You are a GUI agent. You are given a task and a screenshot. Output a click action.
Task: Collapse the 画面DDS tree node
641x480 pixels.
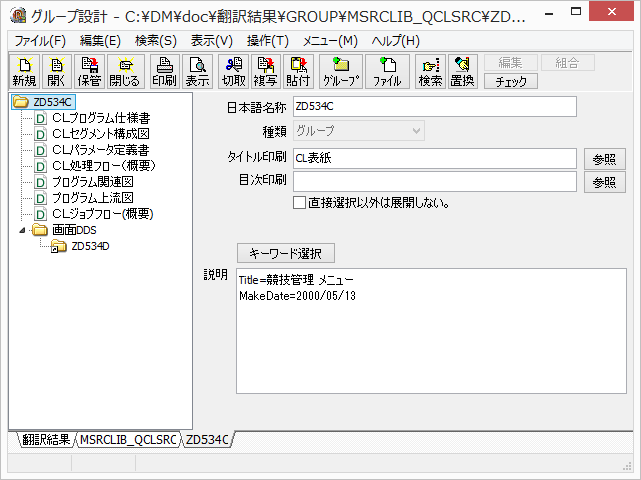coord(22,231)
